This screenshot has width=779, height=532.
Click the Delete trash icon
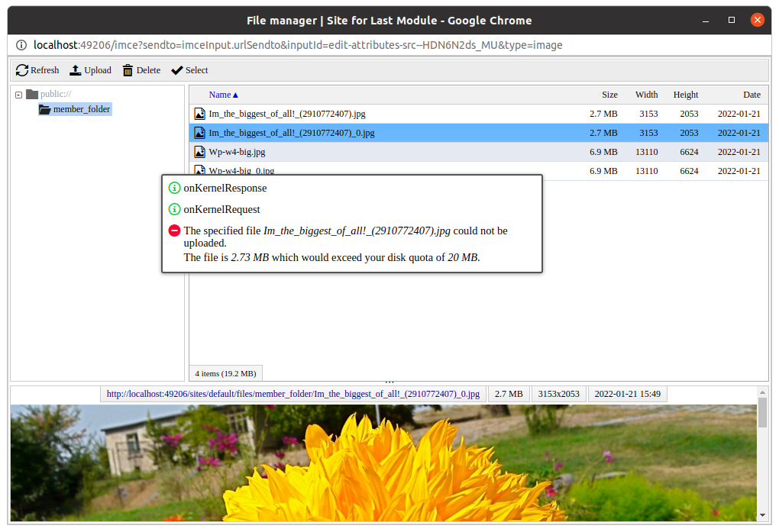point(128,70)
